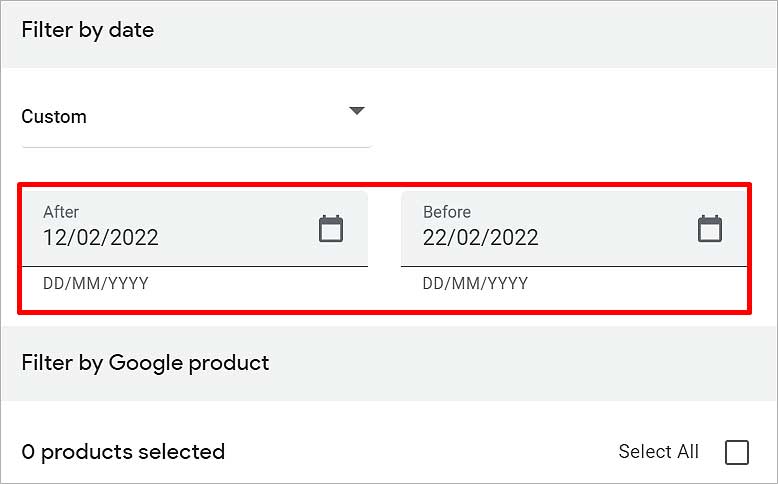Click the After field label

[61, 212]
